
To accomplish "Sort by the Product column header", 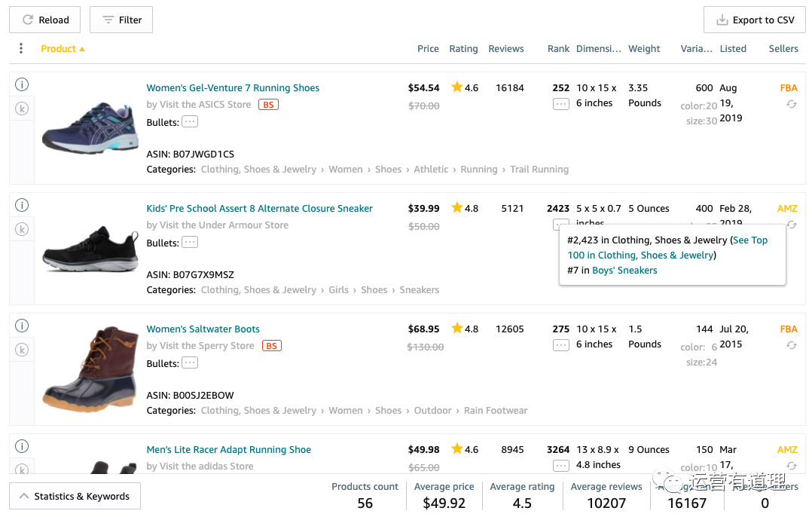I will pyautogui.click(x=59, y=49).
